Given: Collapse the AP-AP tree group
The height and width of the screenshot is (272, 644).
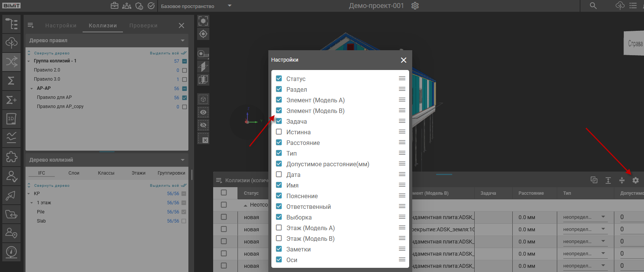Looking at the screenshot, I should [32, 89].
